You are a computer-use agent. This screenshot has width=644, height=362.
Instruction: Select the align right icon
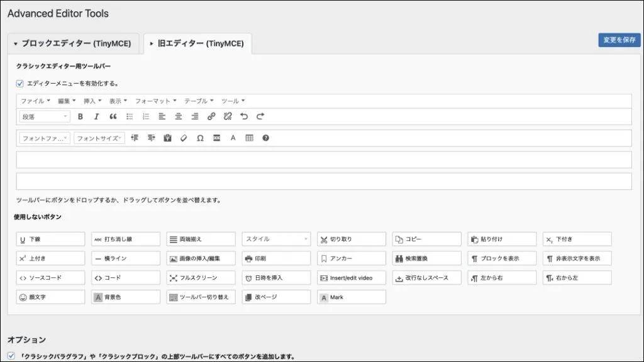(x=195, y=116)
